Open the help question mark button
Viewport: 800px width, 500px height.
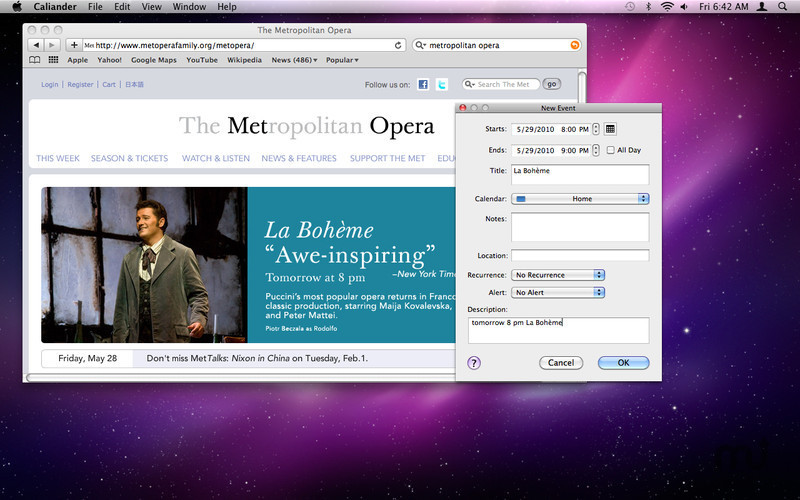474,363
